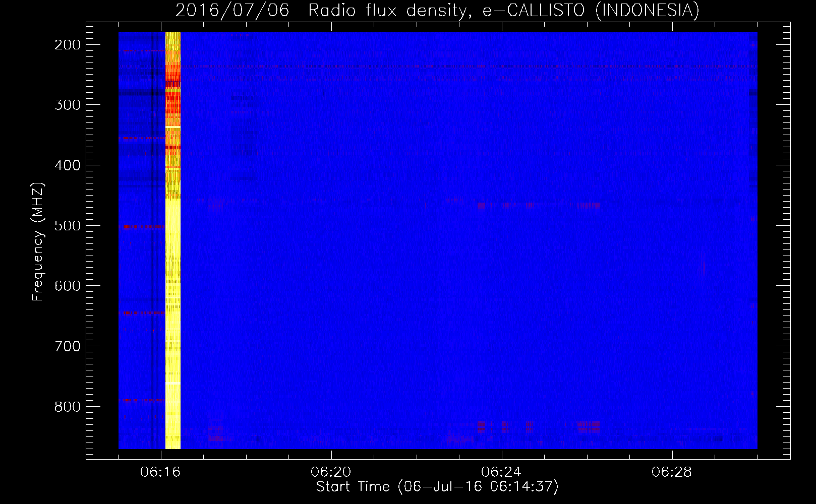Click the 600 frequency tick label
The image size is (816, 504).
click(x=68, y=286)
